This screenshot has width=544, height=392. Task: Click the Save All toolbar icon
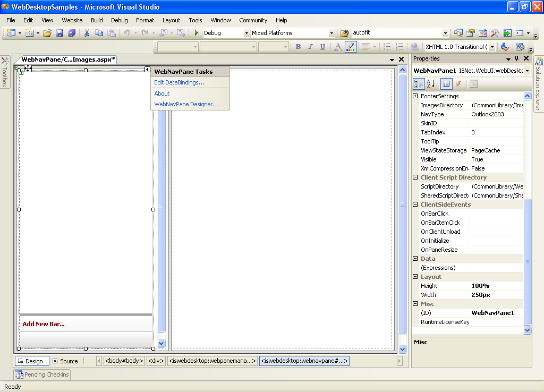pos(71,33)
